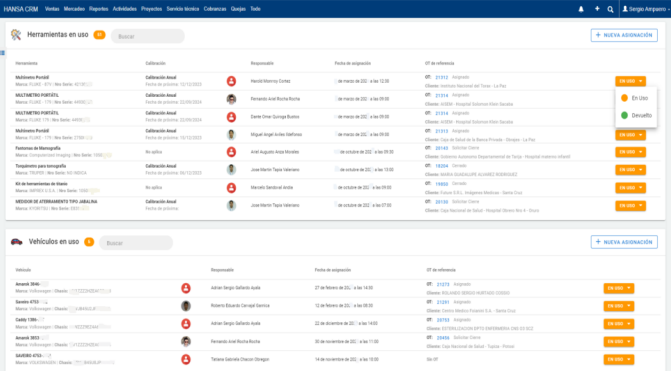The width and height of the screenshot is (671, 371).
Task: Click Fernando Ariel Rocha Rocha tool row photo
Action: pyautogui.click(x=231, y=99)
